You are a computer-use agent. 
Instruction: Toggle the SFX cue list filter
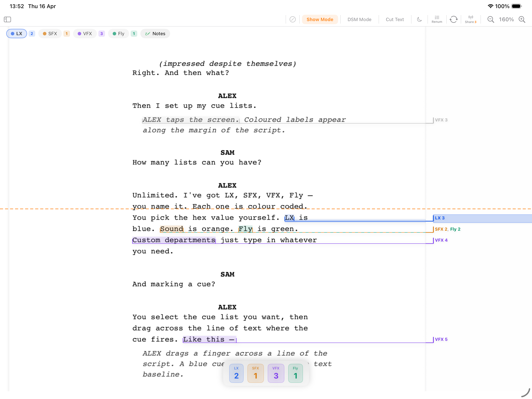point(50,34)
